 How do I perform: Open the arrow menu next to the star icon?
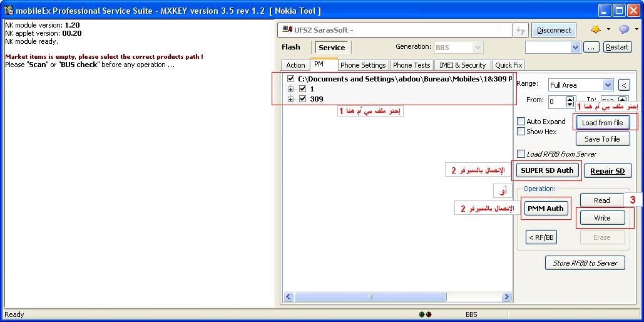608,29
